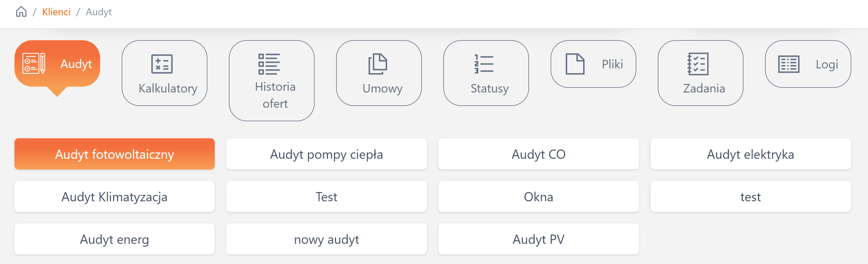This screenshot has width=868, height=264.
Task: Select the Audyt PV button
Action: [538, 239]
